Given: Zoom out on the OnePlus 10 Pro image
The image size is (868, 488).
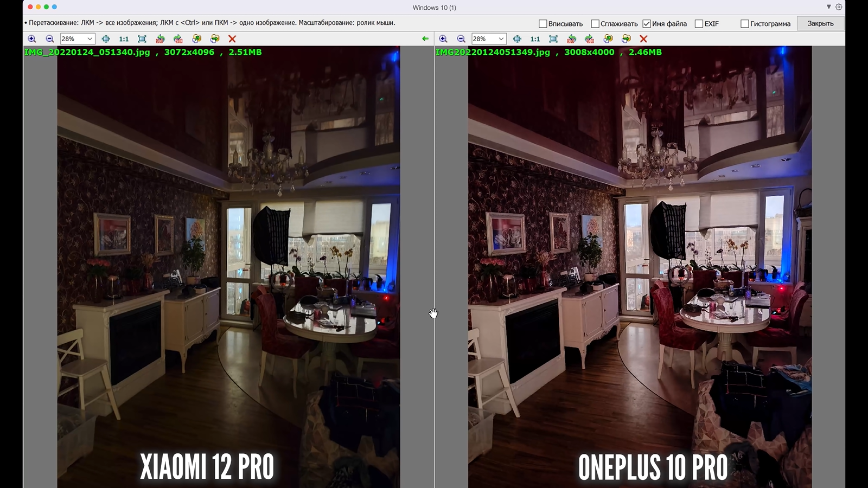Looking at the screenshot, I should tap(461, 39).
